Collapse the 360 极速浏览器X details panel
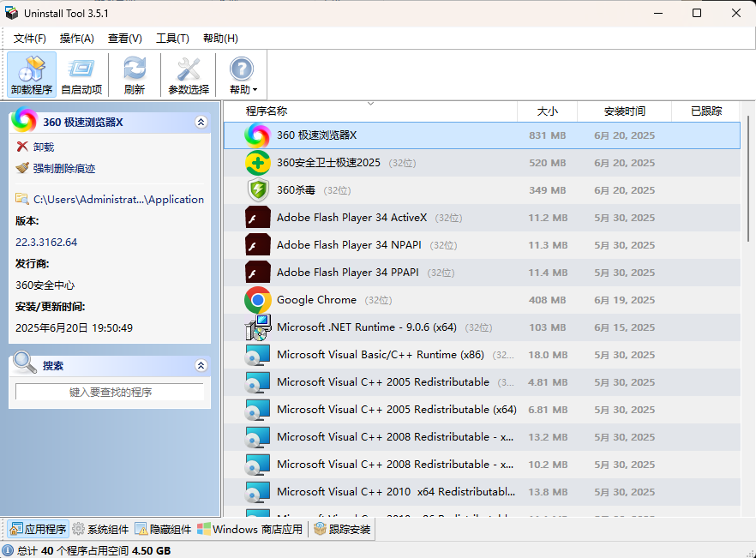The height and width of the screenshot is (558, 756). coord(201,122)
